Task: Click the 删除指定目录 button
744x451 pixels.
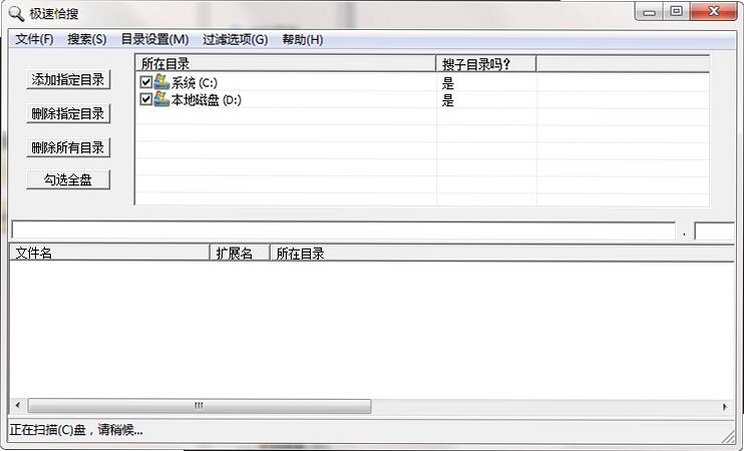Action: [x=68, y=113]
